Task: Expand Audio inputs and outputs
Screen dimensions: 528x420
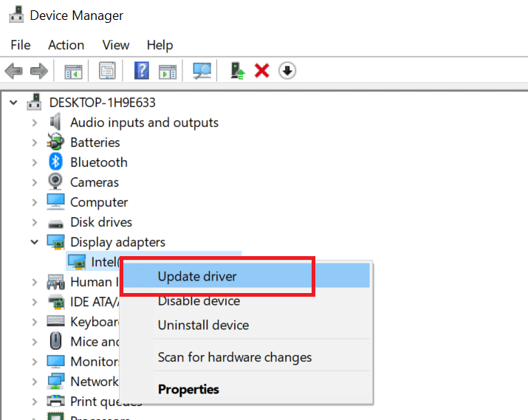Action: tap(35, 123)
